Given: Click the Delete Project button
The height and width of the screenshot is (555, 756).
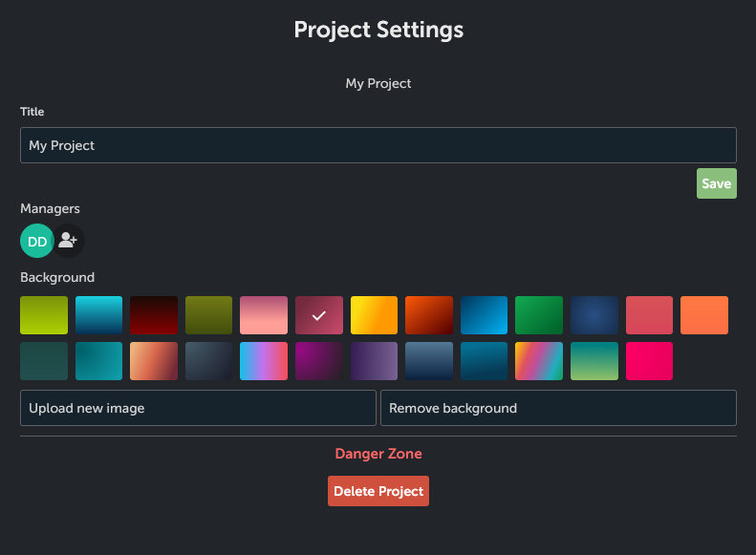Looking at the screenshot, I should pos(378,491).
